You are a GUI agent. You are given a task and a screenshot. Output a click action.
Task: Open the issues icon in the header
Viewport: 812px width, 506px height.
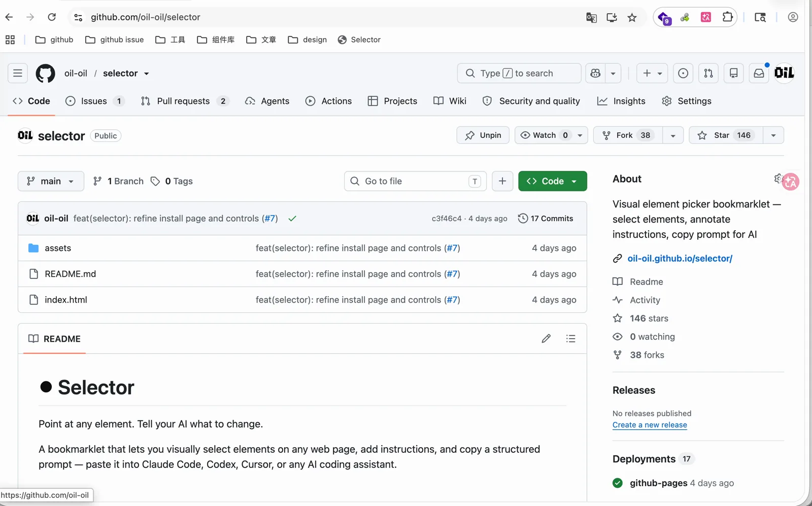683,74
